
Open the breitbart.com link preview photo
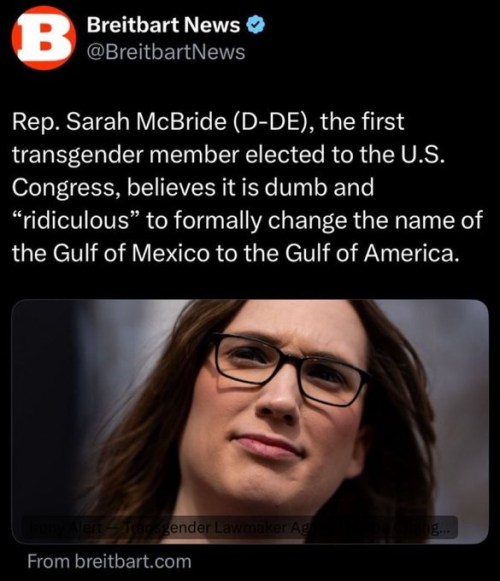pyautogui.click(x=250, y=421)
